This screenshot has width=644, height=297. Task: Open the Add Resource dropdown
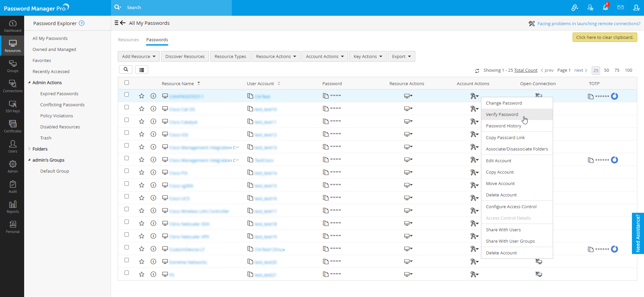pos(139,56)
